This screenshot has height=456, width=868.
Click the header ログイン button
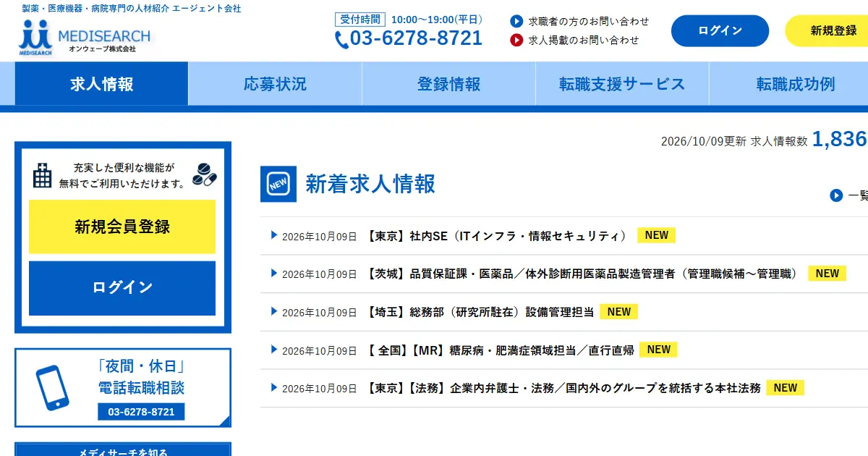pos(720,30)
